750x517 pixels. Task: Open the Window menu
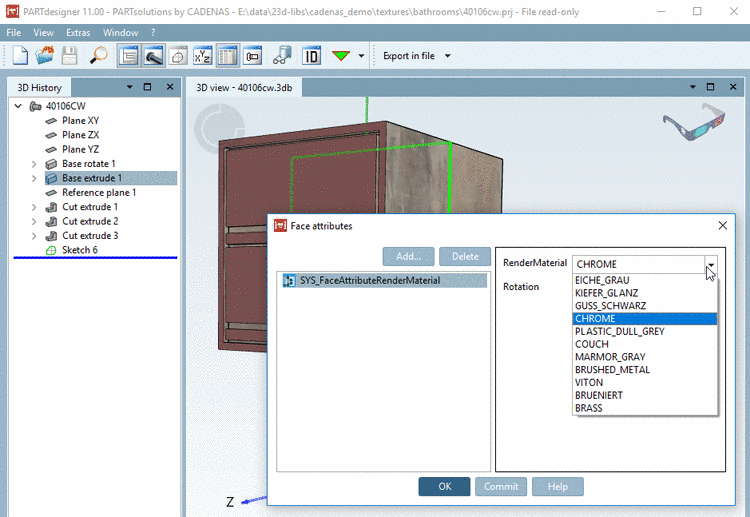pos(120,33)
